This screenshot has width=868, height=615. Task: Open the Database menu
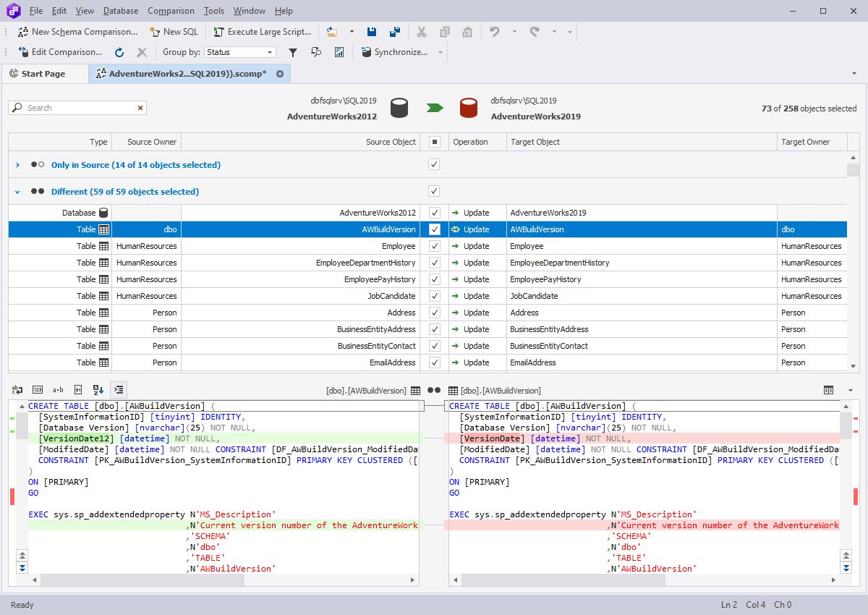tap(121, 11)
